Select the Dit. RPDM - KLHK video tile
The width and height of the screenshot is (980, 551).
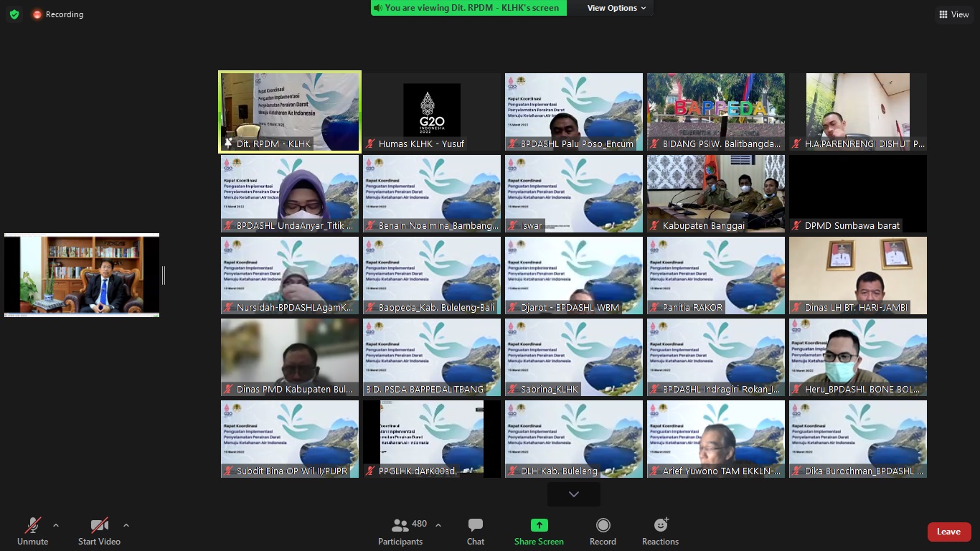pyautogui.click(x=290, y=112)
